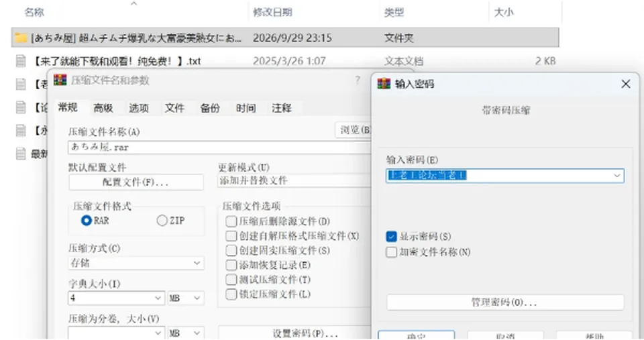
Task: Switch to the 选项 tab
Action: [139, 108]
